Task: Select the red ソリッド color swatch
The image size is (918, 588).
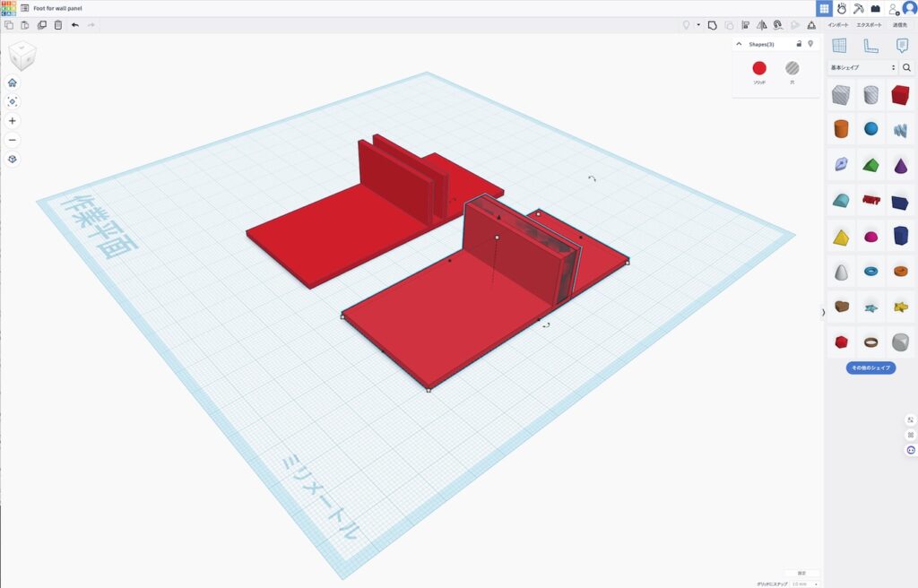Action: pyautogui.click(x=759, y=68)
